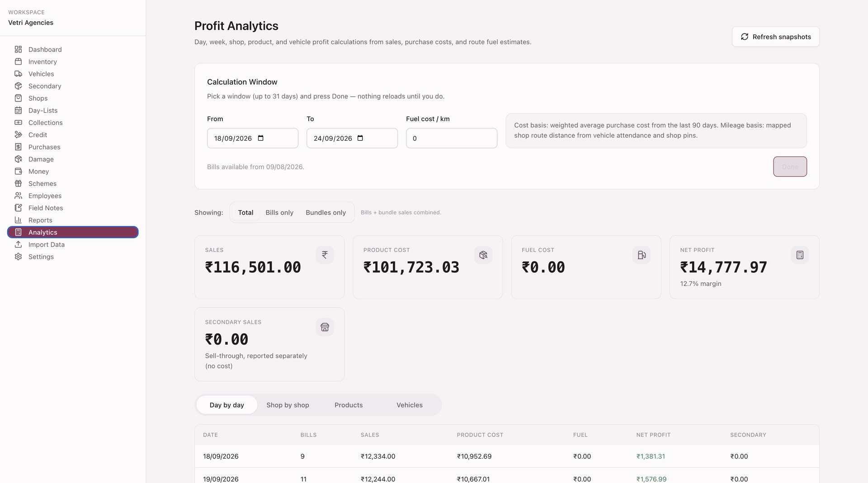Screen dimensions: 868x483
Task: Open the Reports sidebar item
Action: (x=73, y=220)
